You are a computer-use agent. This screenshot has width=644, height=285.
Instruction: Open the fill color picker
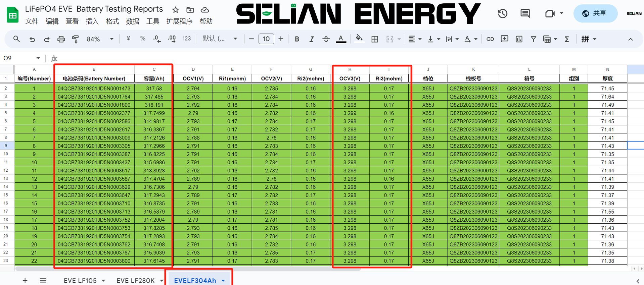[x=359, y=39]
